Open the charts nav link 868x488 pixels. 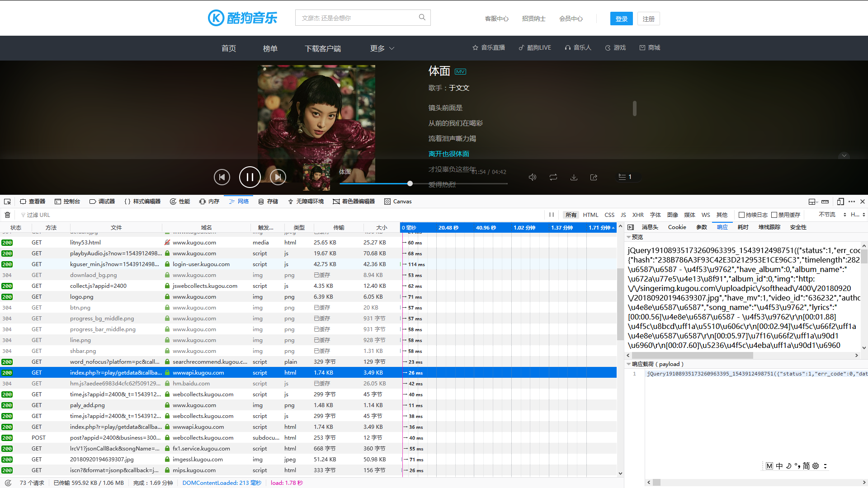[x=270, y=48]
